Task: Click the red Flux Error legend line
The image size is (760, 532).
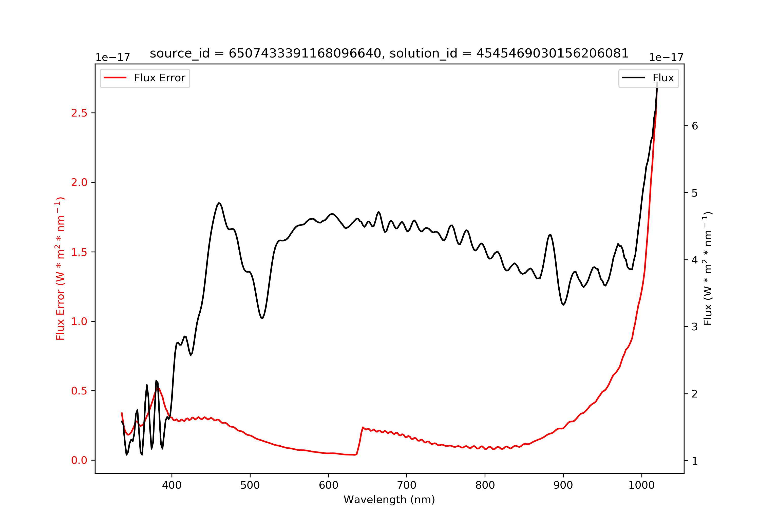Action: (x=115, y=78)
